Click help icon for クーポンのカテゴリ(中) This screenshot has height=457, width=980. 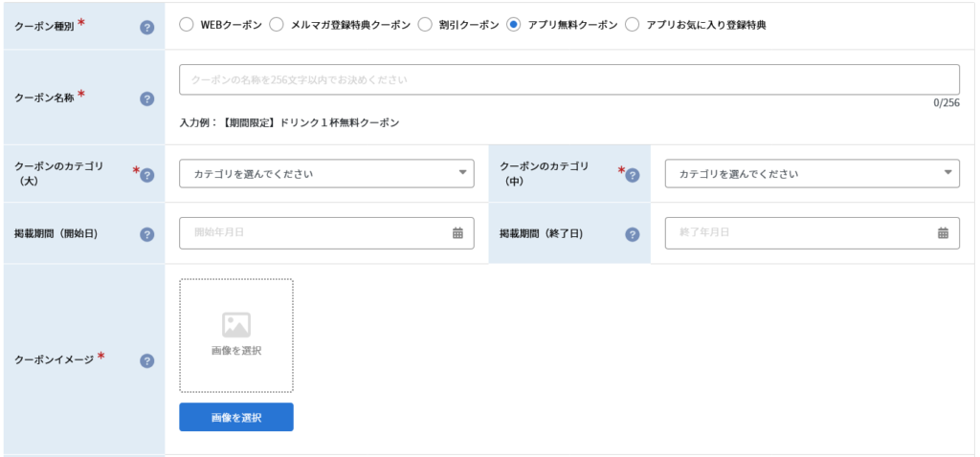(633, 175)
